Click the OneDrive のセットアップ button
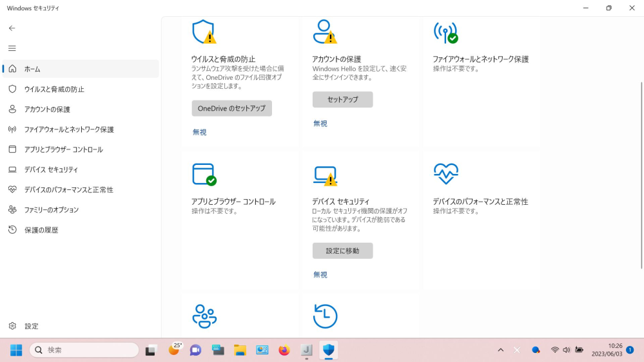 (x=231, y=108)
